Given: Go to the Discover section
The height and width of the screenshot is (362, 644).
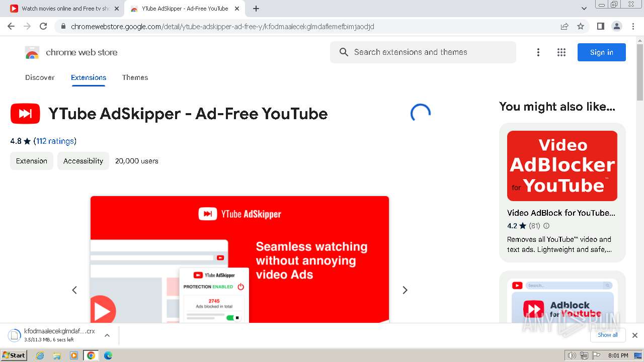Looking at the screenshot, I should point(40,77).
